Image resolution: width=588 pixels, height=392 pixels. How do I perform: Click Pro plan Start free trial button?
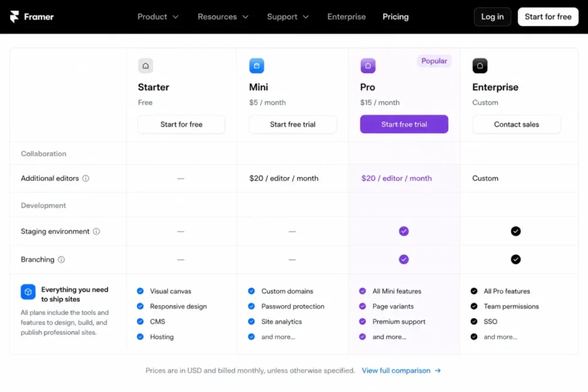(404, 125)
